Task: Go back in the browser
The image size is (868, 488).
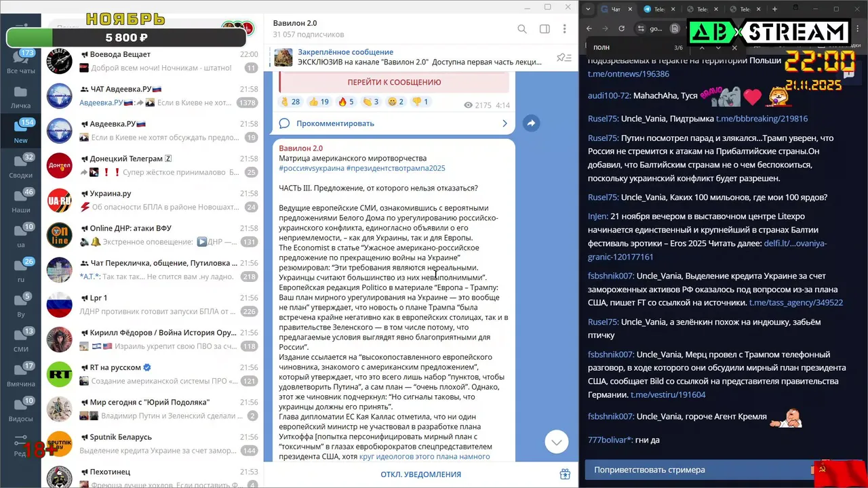Action: click(589, 28)
